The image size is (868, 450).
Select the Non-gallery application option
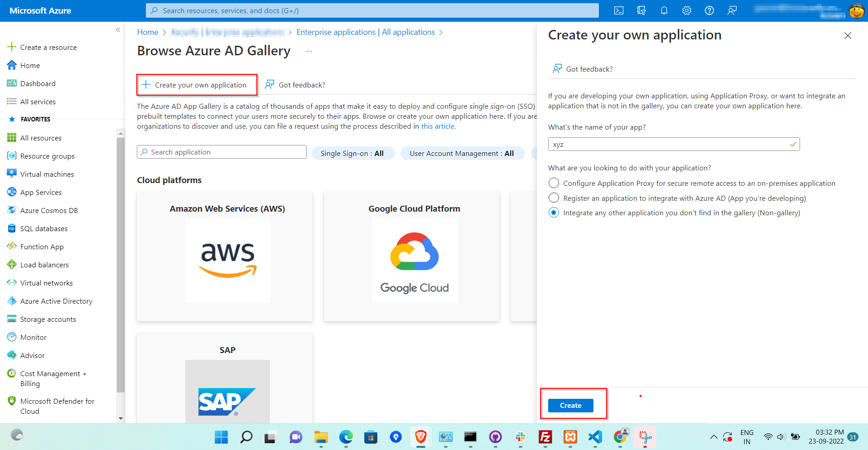coord(554,212)
